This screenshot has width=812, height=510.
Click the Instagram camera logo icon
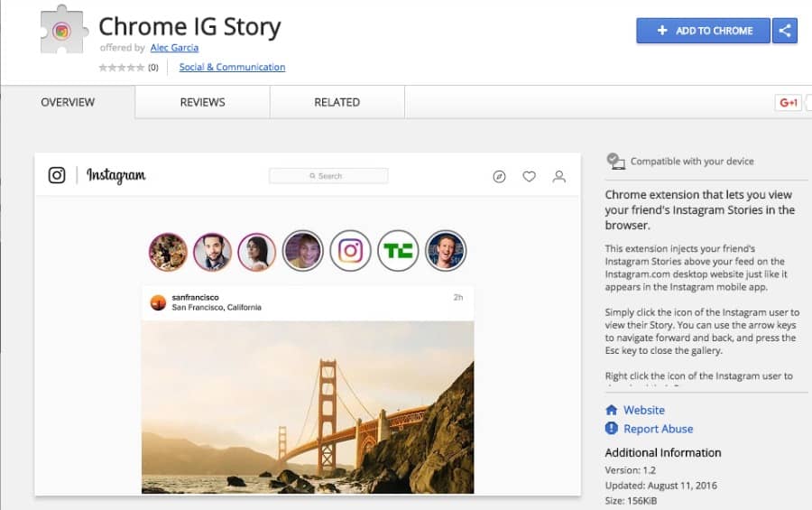(x=57, y=175)
